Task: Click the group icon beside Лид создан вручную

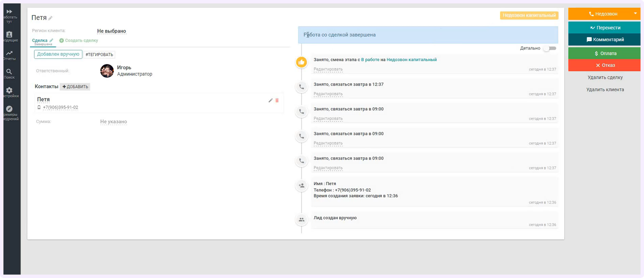Action: click(x=302, y=220)
